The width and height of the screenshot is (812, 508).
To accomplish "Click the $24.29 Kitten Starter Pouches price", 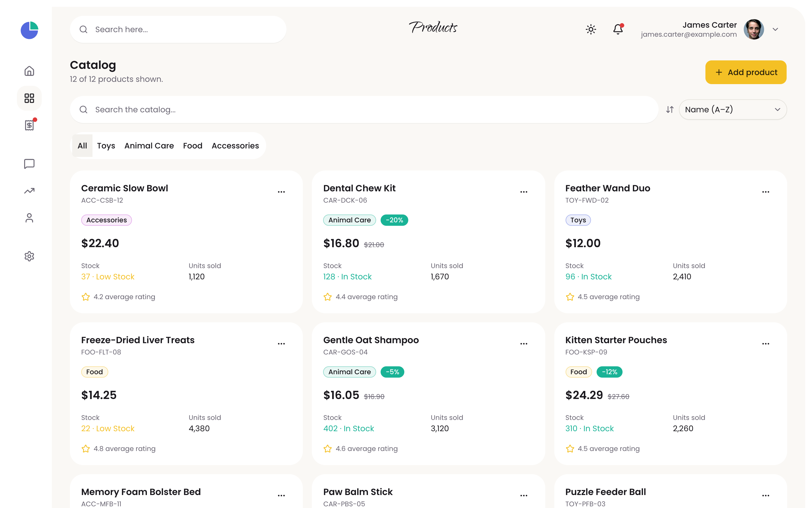I will (584, 395).
